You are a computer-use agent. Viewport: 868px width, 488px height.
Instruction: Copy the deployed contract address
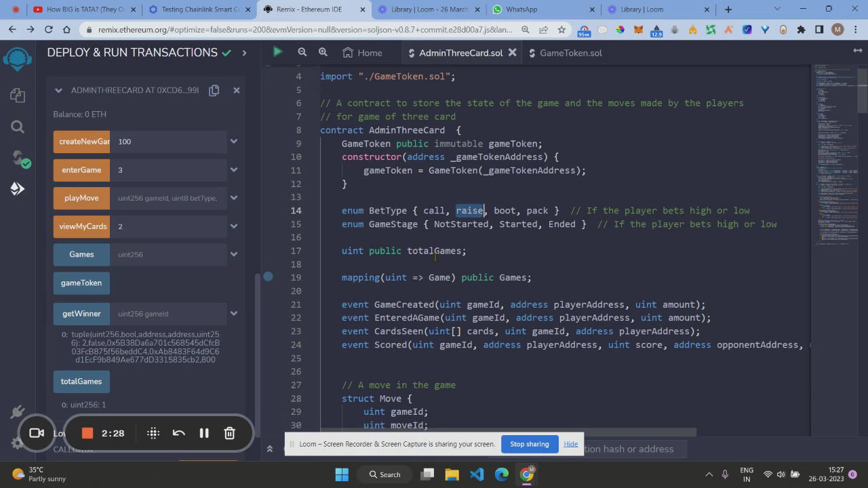[x=214, y=90]
